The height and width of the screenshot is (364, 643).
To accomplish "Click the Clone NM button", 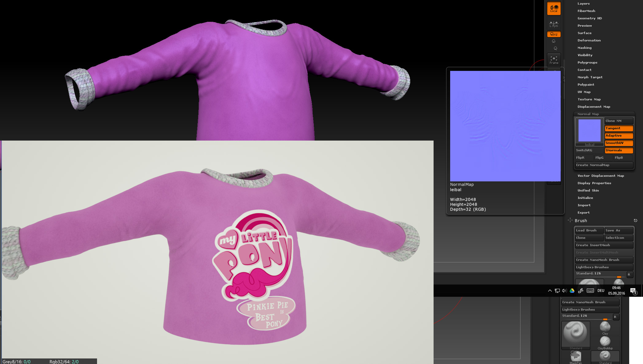I will (x=619, y=121).
